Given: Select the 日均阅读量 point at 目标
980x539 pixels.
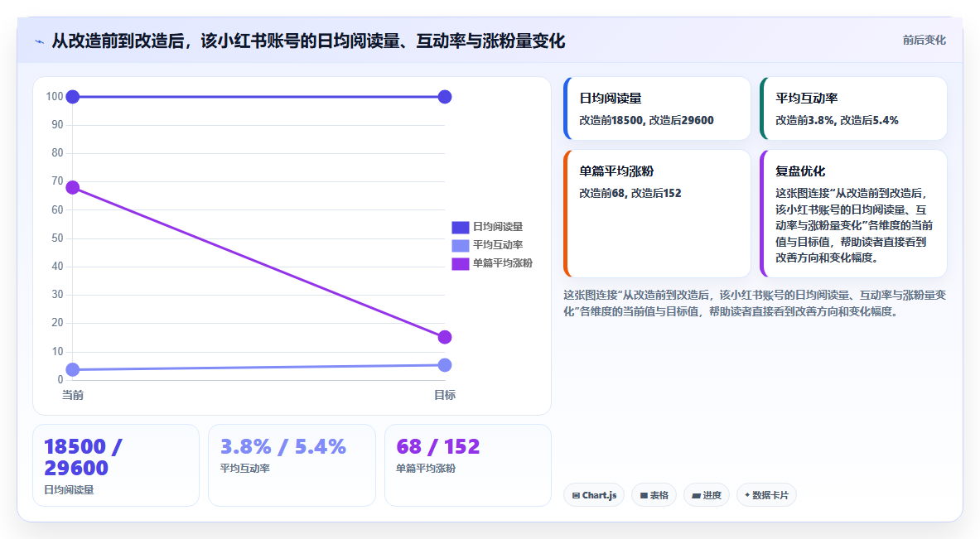Looking at the screenshot, I should (444, 97).
